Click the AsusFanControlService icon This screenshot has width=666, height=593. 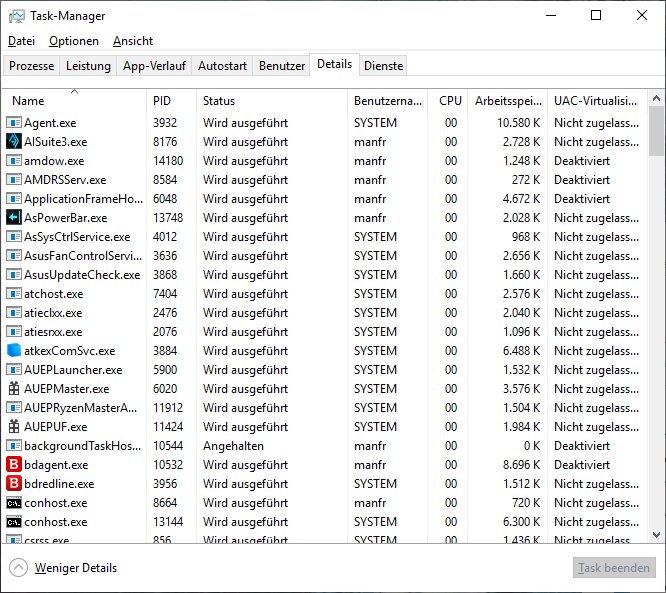tap(14, 256)
